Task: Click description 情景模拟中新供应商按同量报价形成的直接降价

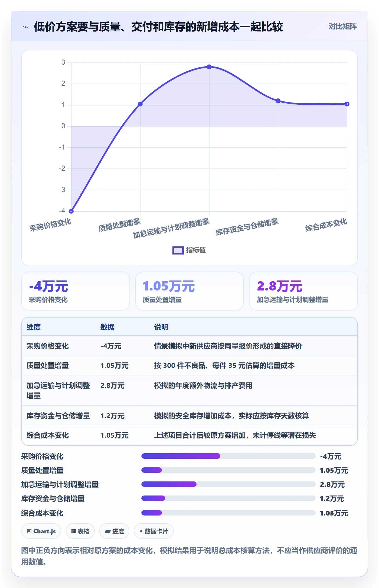Action: (228, 346)
